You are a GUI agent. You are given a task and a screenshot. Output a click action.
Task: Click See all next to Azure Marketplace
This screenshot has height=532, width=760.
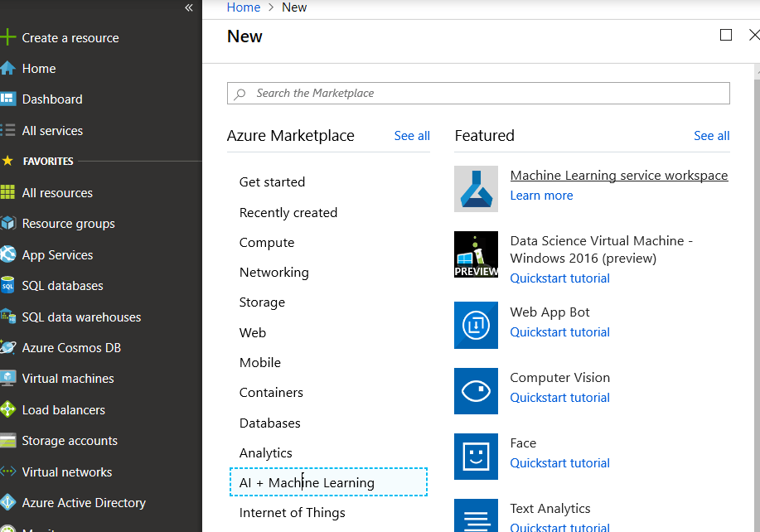coord(411,135)
